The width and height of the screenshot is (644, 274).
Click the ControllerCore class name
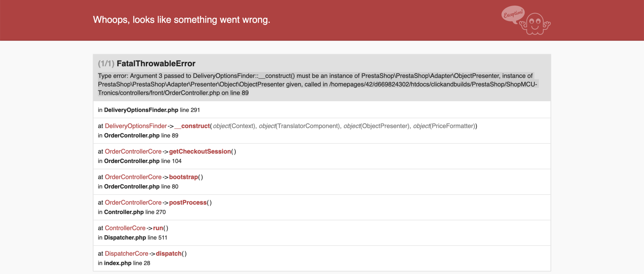[x=125, y=228]
